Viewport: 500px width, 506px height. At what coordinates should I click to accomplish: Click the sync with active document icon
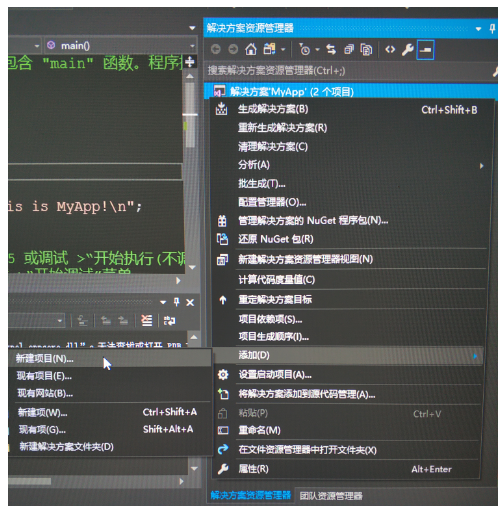click(331, 50)
